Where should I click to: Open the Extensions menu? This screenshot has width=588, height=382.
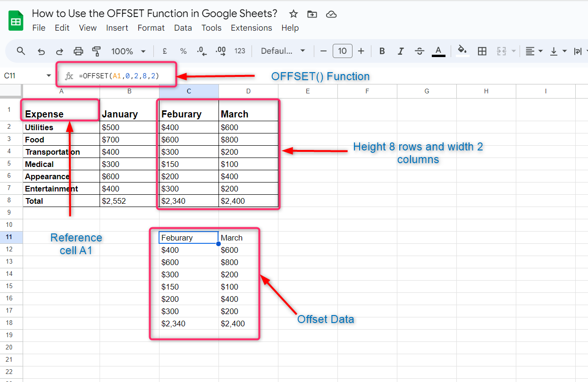pyautogui.click(x=251, y=28)
